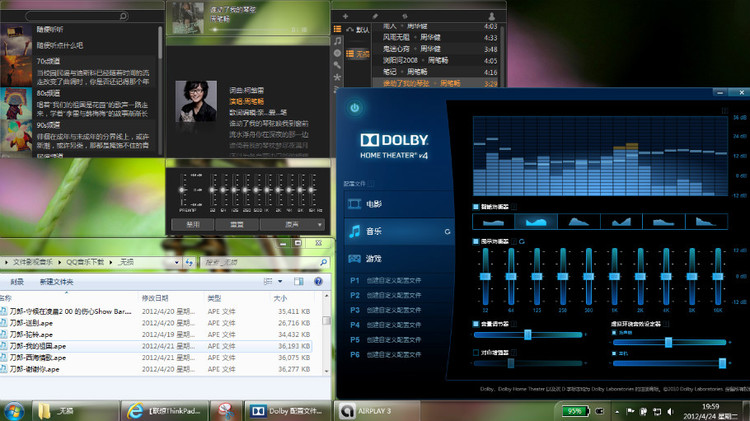This screenshot has height=421, width=750.
Task: Reset the 音乐 profile with its refresh icon
Action: [447, 232]
